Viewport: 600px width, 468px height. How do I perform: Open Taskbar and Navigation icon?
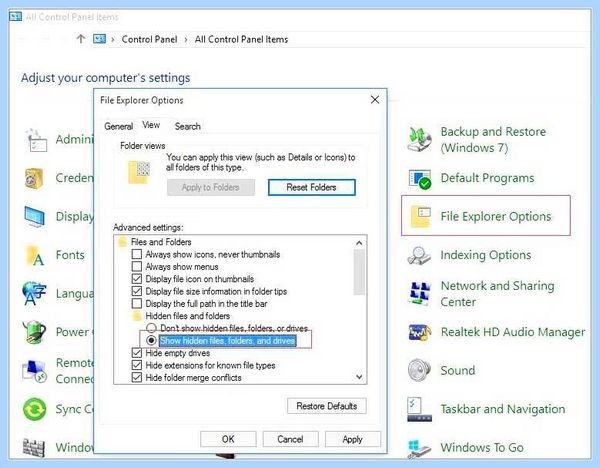pyautogui.click(x=419, y=409)
